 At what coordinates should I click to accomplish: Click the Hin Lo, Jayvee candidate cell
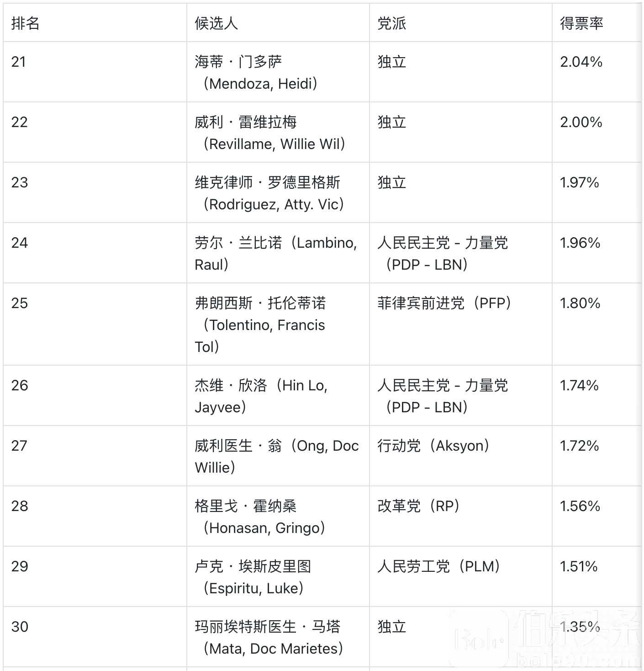coord(261,396)
